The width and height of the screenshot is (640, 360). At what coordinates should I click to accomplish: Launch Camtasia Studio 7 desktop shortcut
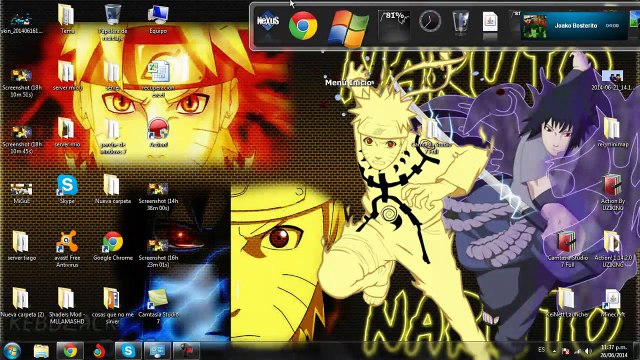(x=158, y=306)
